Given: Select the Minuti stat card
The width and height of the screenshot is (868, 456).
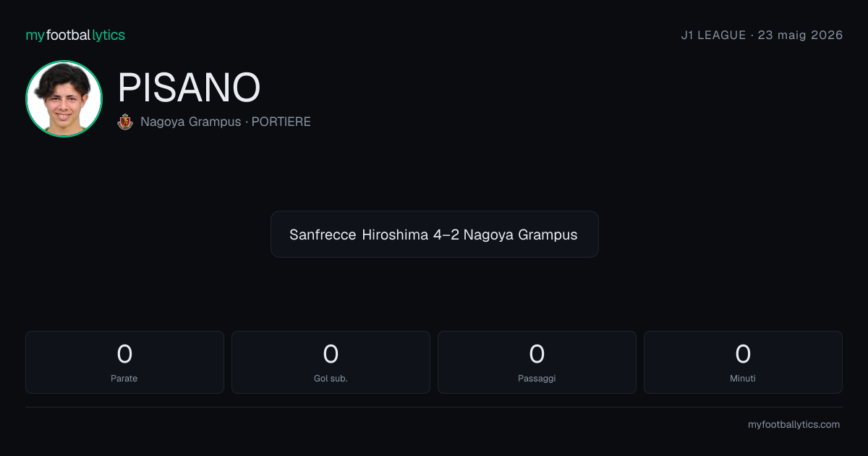Looking at the screenshot, I should click(x=743, y=362).
